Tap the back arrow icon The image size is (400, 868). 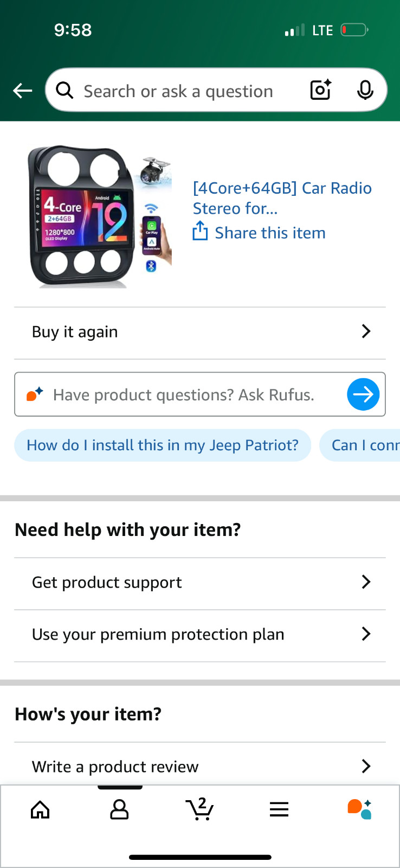point(23,91)
